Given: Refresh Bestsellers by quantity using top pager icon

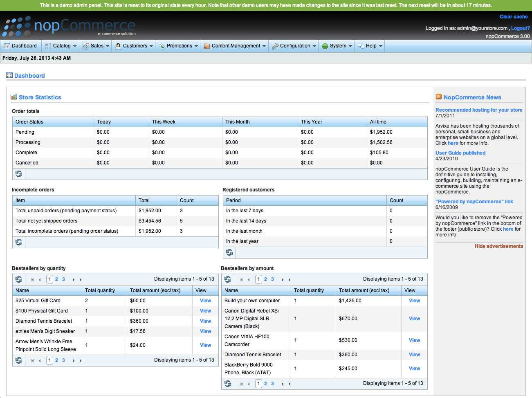Looking at the screenshot, I should [x=19, y=279].
